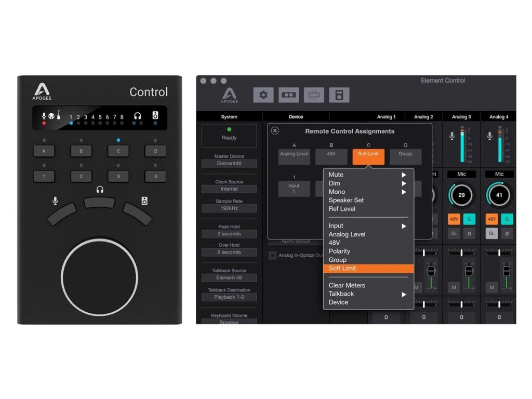
Task: Toggle SL soft limit on Analog 3
Action: 454,233
